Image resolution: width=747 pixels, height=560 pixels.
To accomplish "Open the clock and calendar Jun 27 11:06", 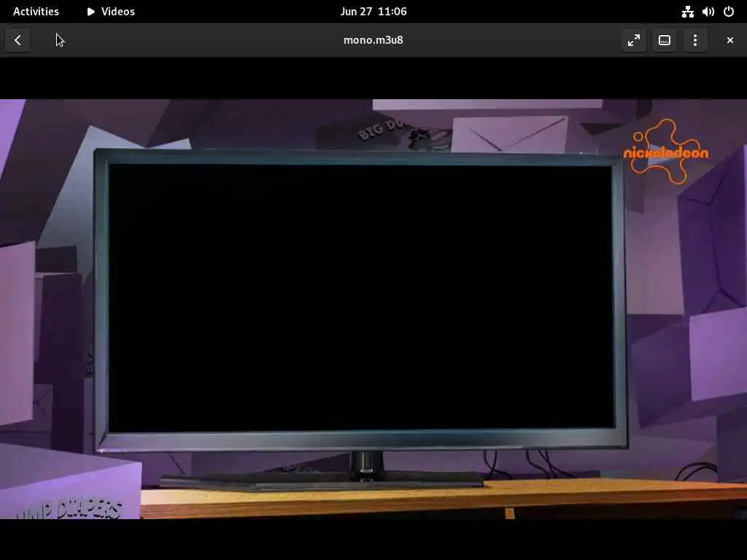I will pos(373,12).
